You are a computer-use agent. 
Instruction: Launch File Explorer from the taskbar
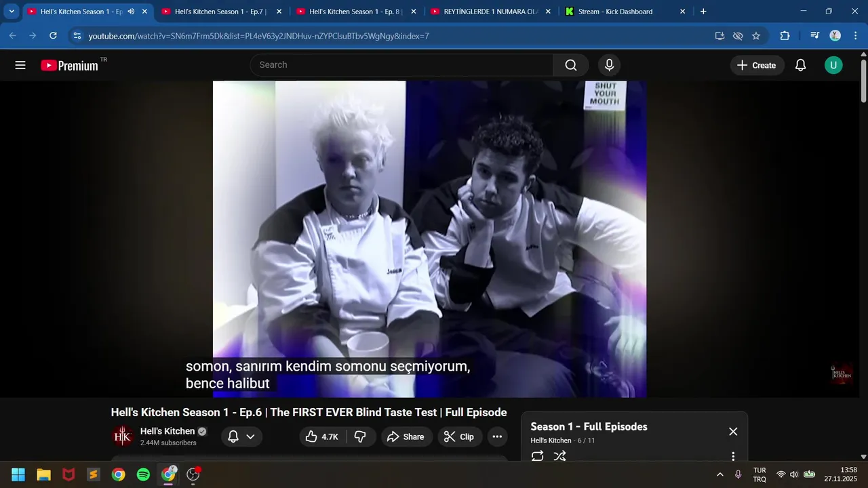(x=43, y=474)
